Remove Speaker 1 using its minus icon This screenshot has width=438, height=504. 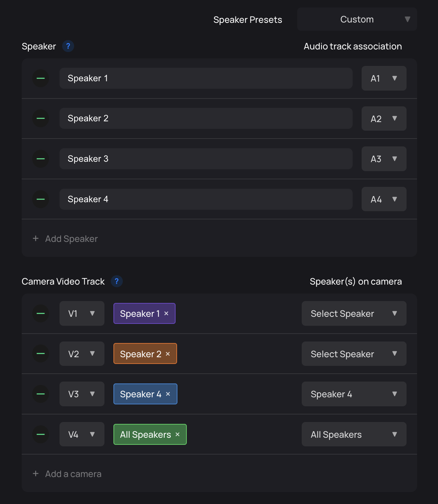click(x=40, y=78)
